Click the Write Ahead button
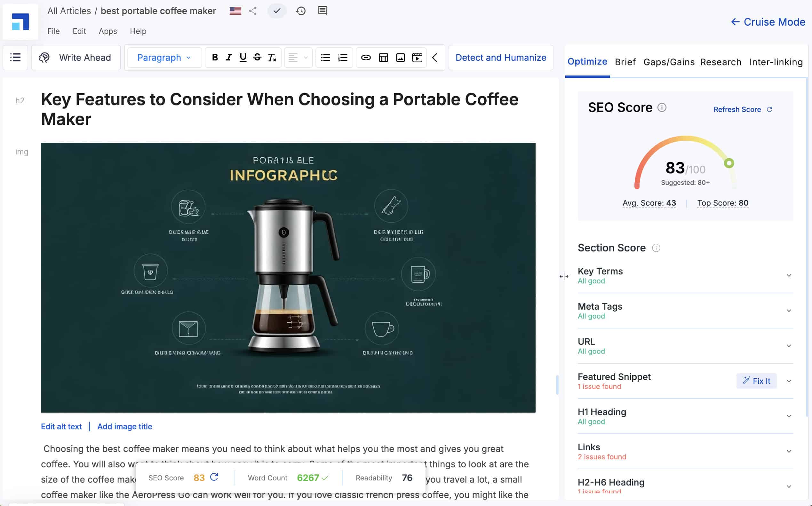The width and height of the screenshot is (812, 506). click(76, 58)
